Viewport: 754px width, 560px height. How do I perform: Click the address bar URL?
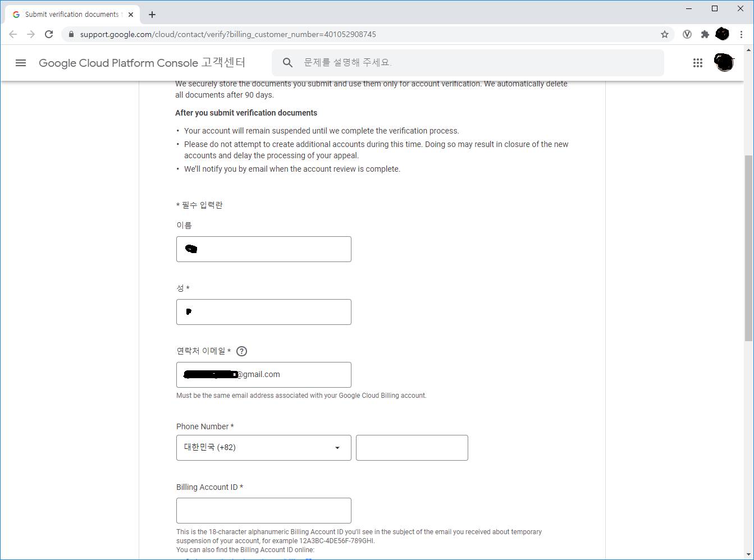pyautogui.click(x=228, y=34)
